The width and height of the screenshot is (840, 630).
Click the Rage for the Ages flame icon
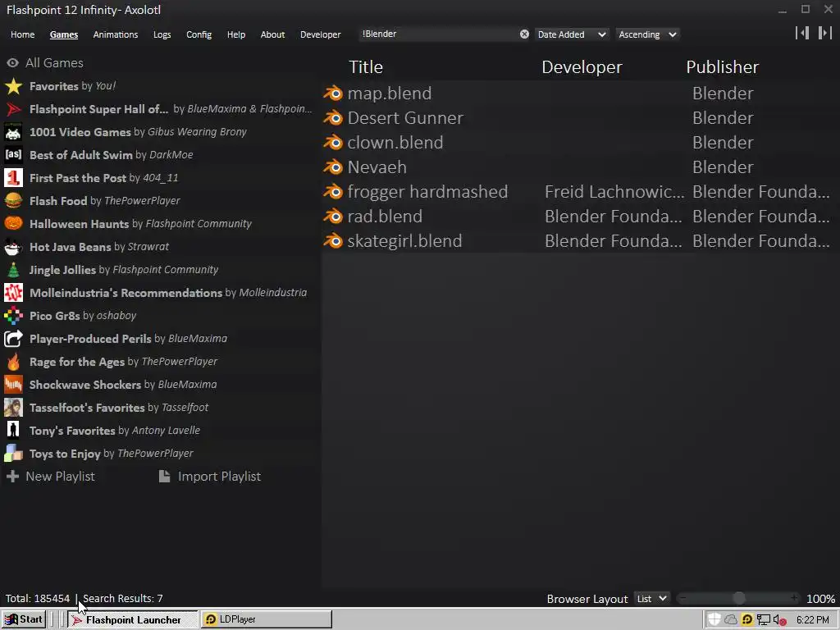click(13, 362)
